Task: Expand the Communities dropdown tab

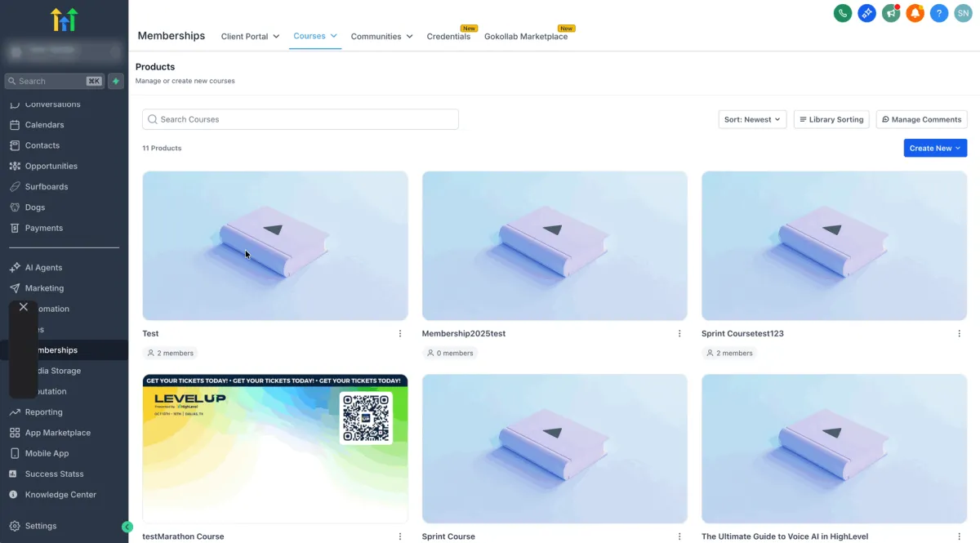Action: [381, 36]
